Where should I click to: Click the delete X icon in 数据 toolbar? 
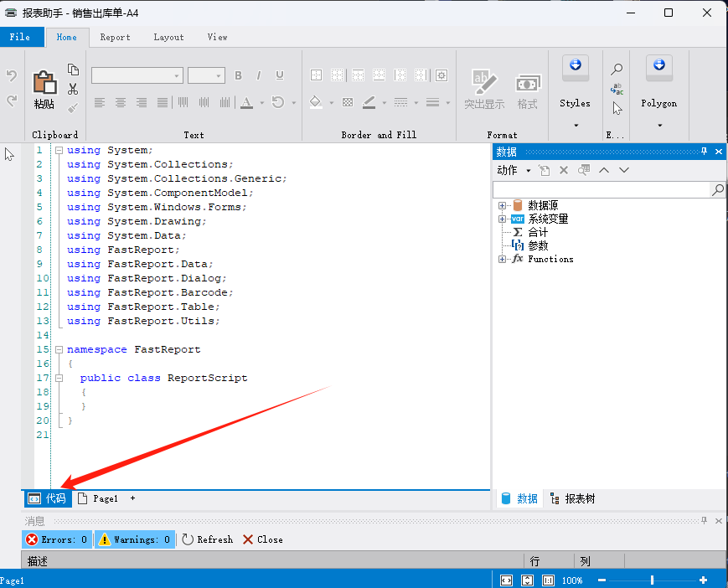[x=564, y=170]
